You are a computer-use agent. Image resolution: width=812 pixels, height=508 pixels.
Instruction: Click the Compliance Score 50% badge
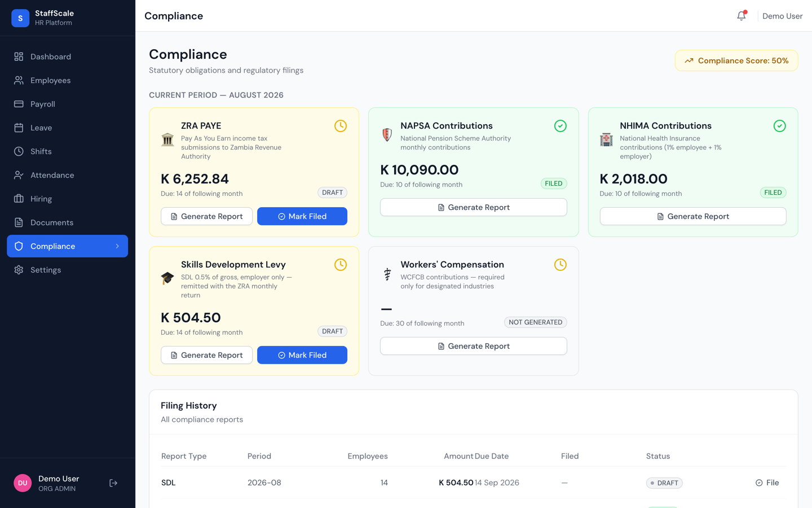736,60
